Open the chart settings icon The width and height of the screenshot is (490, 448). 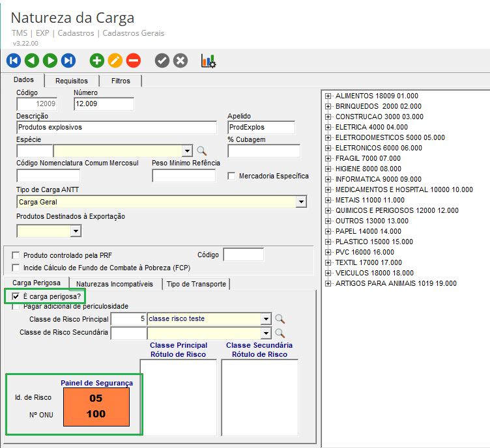coord(208,61)
